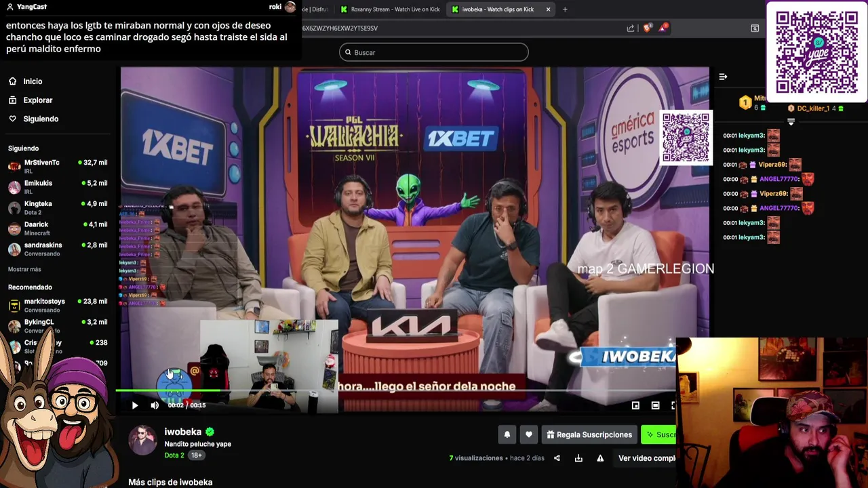This screenshot has height=488, width=868.
Task: Open sandraskins channel in following list
Action: click(x=58, y=249)
